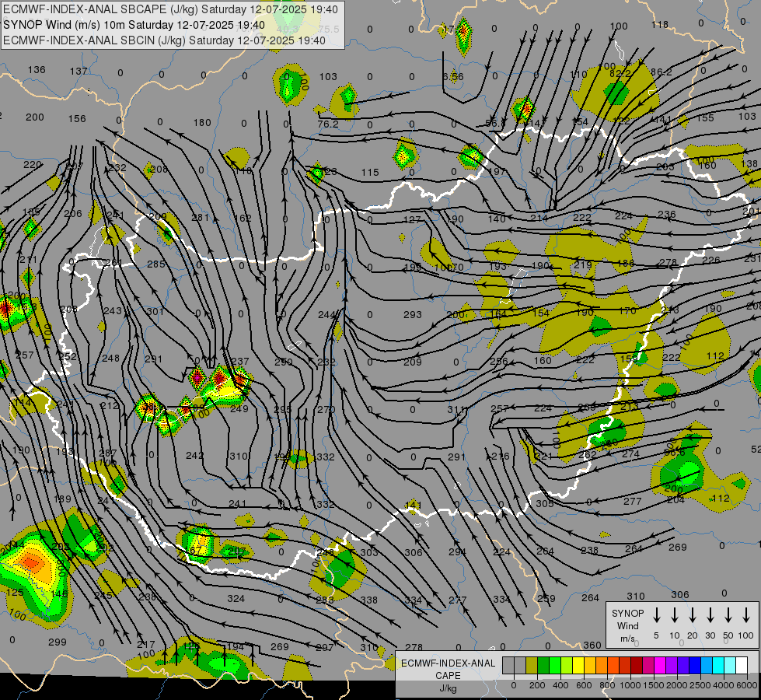Click the wind arrow above the 10 m/s label
The height and width of the screenshot is (700, 761).
pos(674,615)
